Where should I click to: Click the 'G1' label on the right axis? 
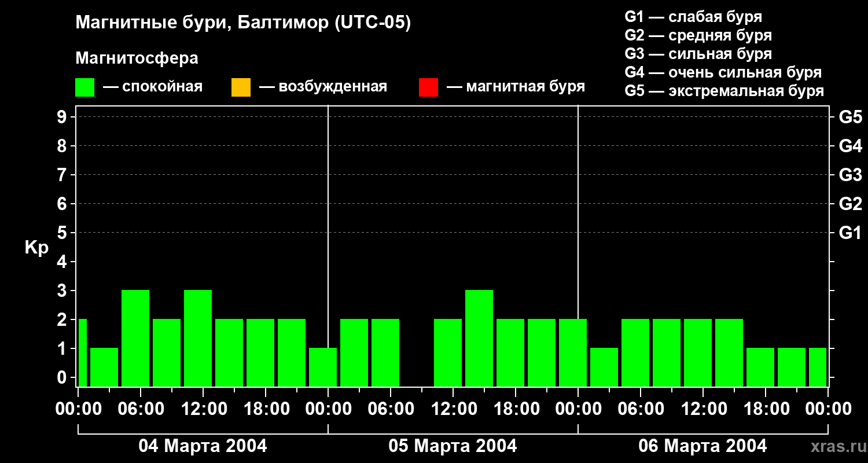(850, 233)
